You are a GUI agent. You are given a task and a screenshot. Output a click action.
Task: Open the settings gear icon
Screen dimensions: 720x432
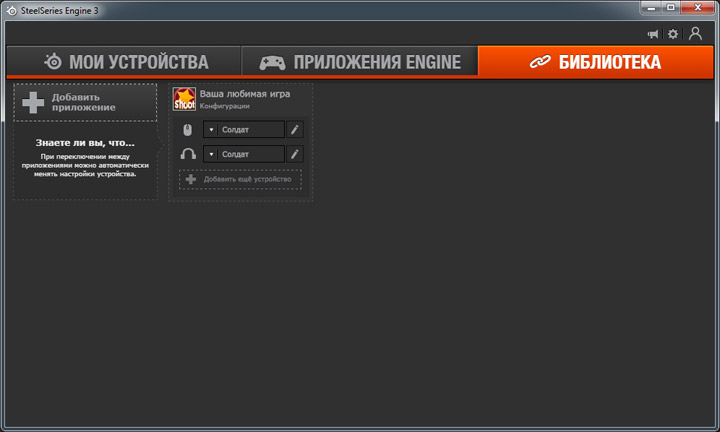pyautogui.click(x=673, y=34)
